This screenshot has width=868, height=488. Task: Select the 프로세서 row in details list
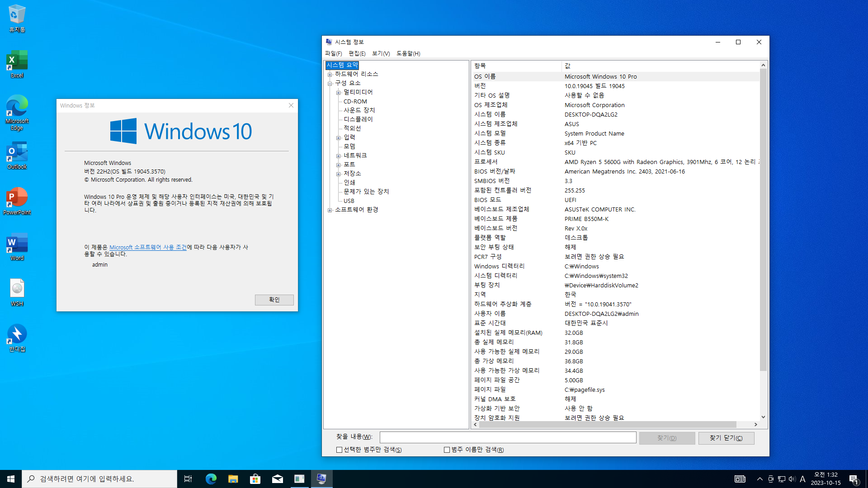point(615,162)
